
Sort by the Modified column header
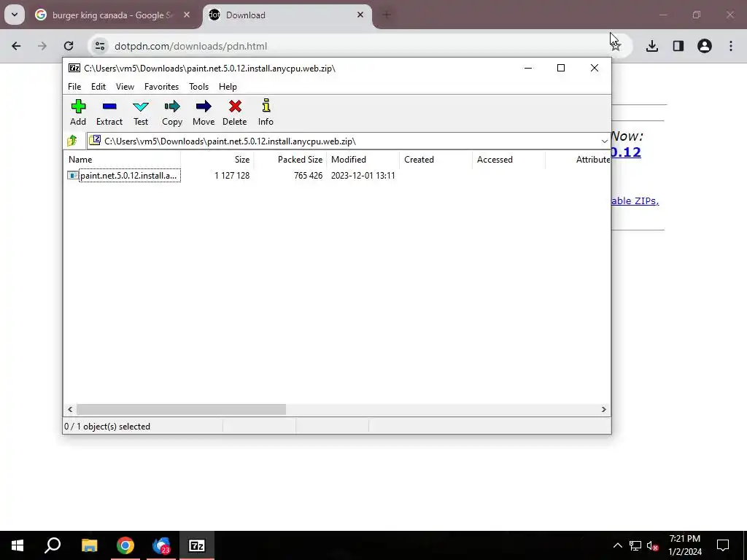tap(363, 160)
